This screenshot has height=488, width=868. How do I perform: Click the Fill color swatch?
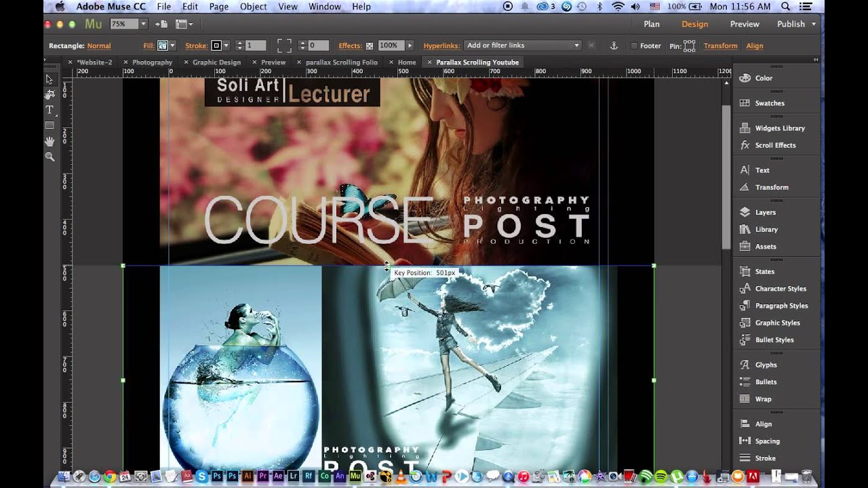click(x=162, y=45)
